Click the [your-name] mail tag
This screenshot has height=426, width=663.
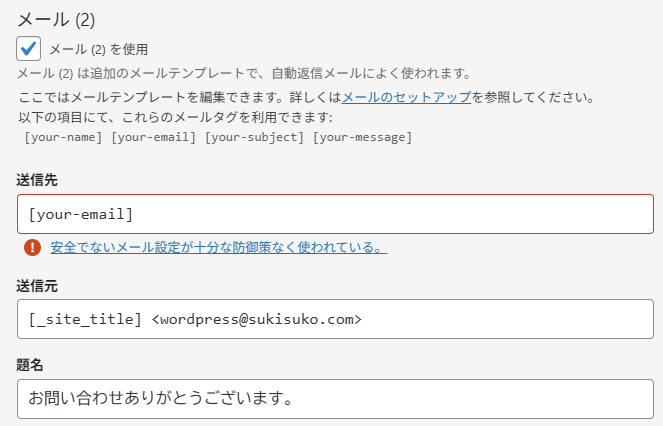(63, 136)
